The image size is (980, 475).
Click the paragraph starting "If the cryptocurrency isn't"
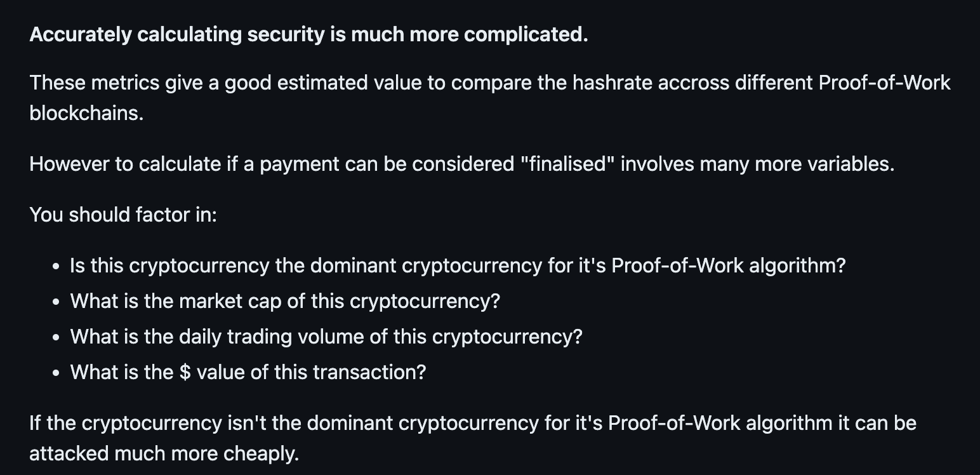472,423
